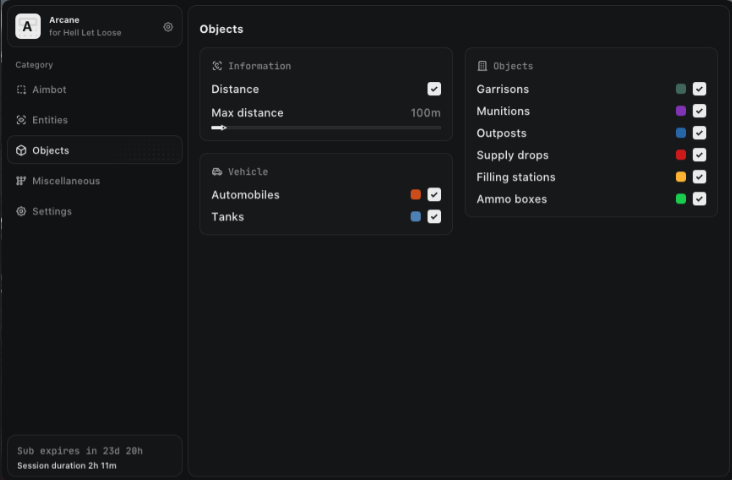Click the yellow Filling stations swatch
Image resolution: width=732 pixels, height=480 pixels.
point(681,177)
